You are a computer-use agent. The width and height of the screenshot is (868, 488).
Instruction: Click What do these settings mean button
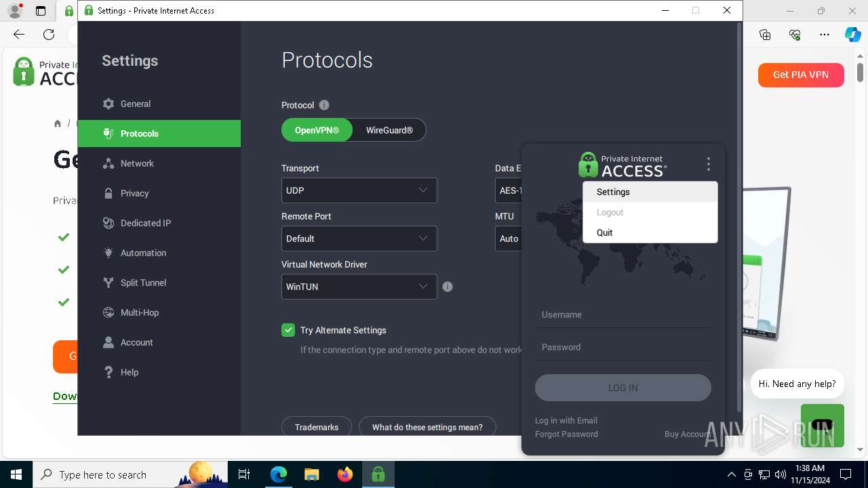pos(427,426)
